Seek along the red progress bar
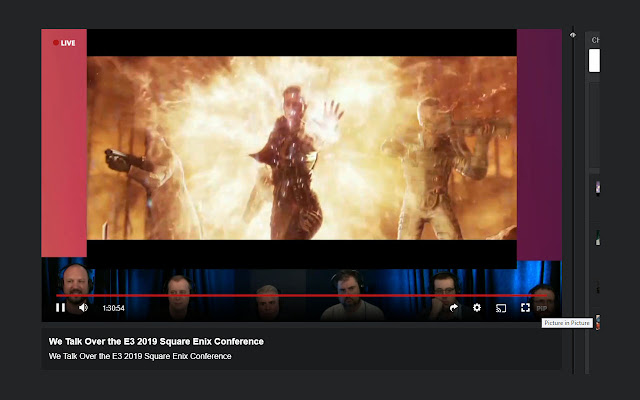Image resolution: width=640 pixels, height=400 pixels. [301, 295]
